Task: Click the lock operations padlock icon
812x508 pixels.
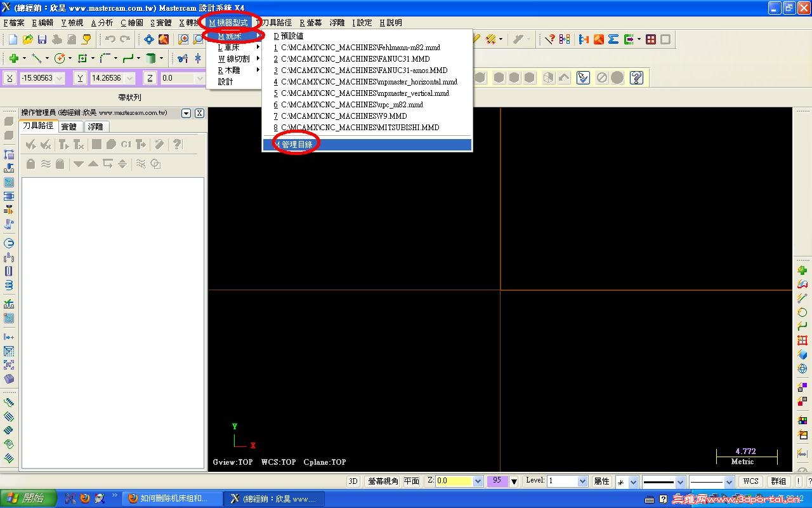Action: [x=30, y=164]
